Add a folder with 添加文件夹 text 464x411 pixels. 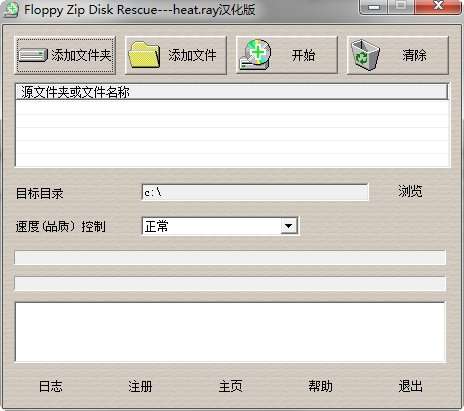(81, 55)
